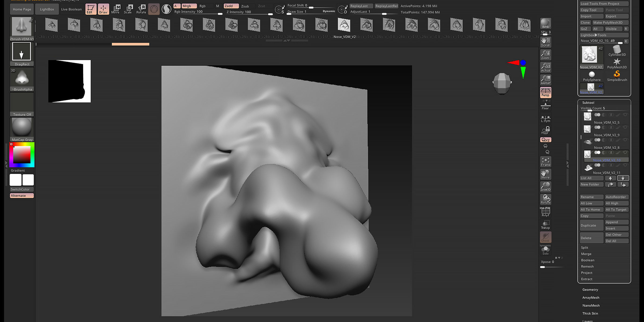Viewport: 644px width, 322px height.
Task: Adjust the Draw Size slider
Action: pyautogui.click(x=311, y=12)
